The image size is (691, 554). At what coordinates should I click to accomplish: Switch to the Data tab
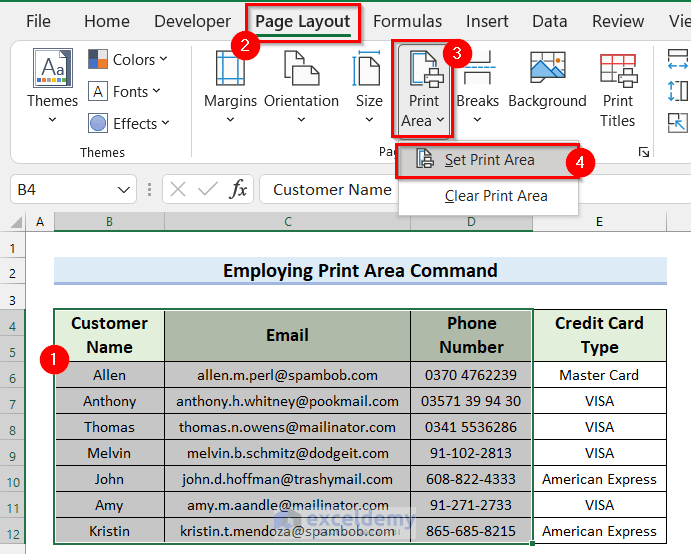(550, 21)
